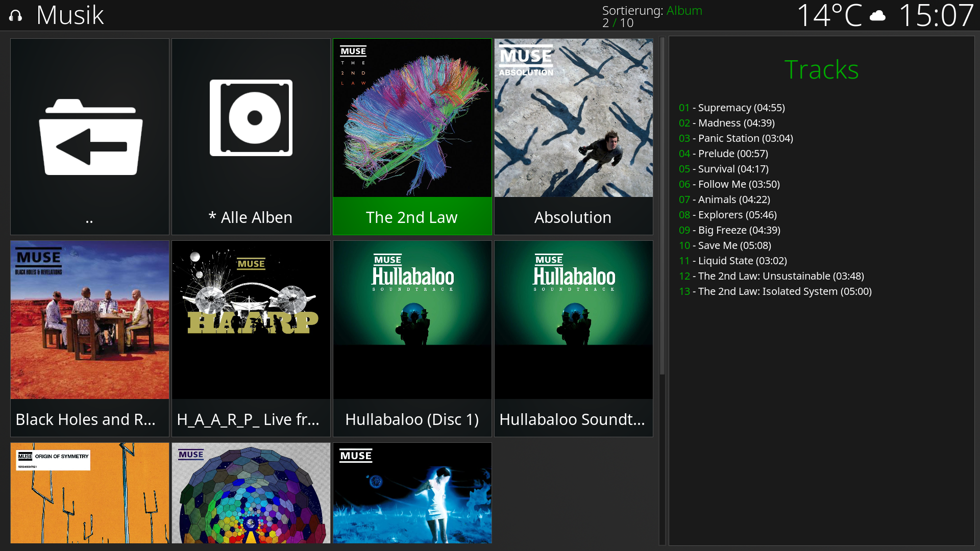Open the Alle Alben disc icon
Screen dimensions: 980x551
pyautogui.click(x=251, y=118)
